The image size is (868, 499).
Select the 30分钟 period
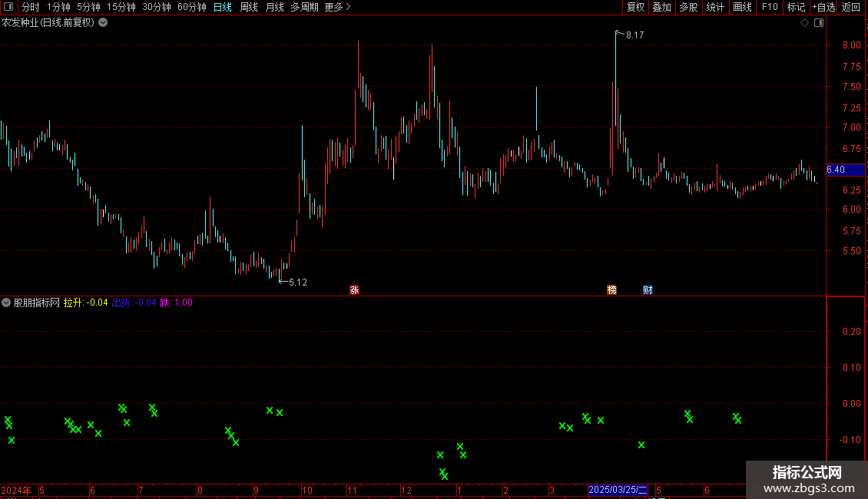pos(156,7)
